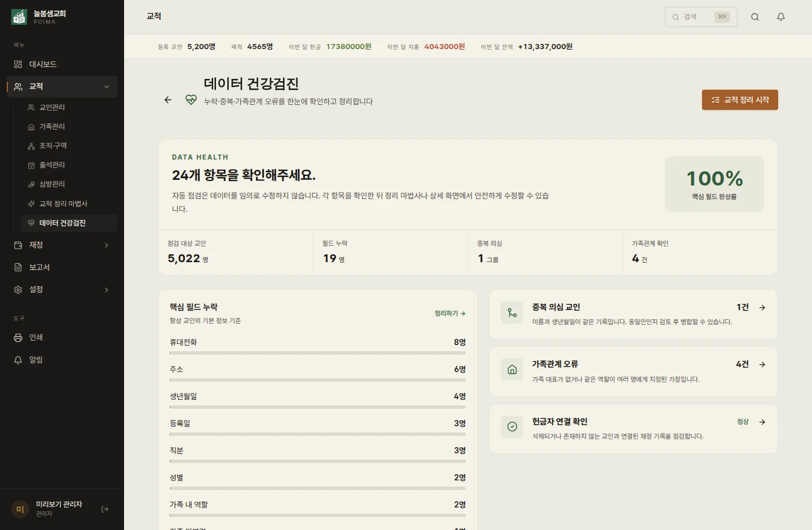Expand the 재정 menu chevron
812x530 pixels.
pyautogui.click(x=107, y=245)
